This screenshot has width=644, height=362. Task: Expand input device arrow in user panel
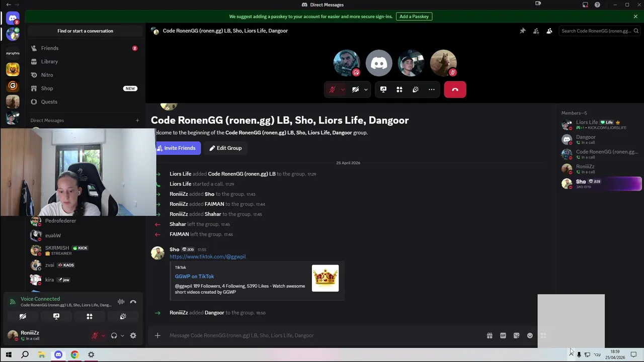pyautogui.click(x=103, y=335)
